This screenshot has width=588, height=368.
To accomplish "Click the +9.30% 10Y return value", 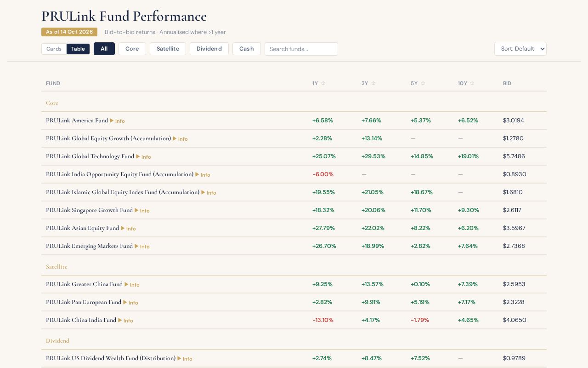I will 469,210.
